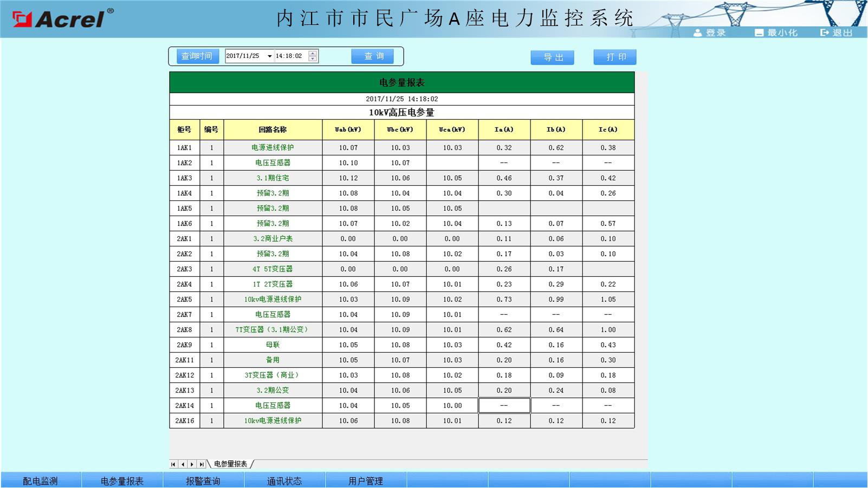Select the 电参量报表 sheet tab
This screenshot has height=488, width=868.
click(230, 464)
